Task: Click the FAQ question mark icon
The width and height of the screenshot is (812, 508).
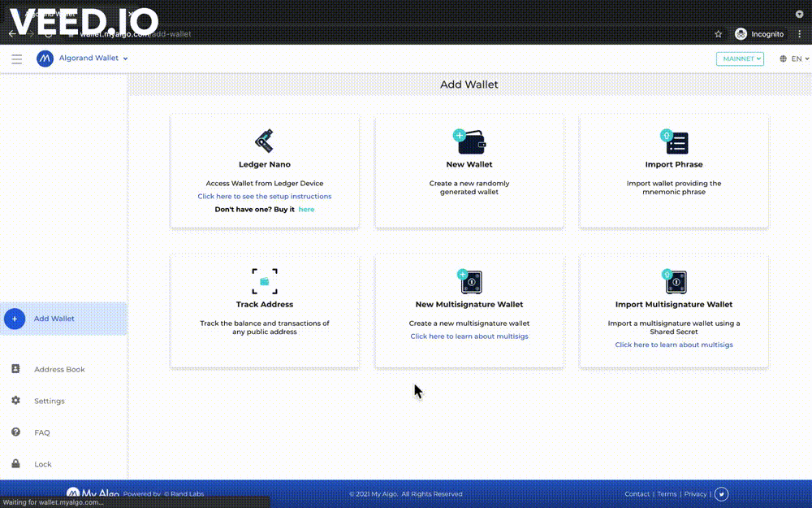Action: coord(15,432)
